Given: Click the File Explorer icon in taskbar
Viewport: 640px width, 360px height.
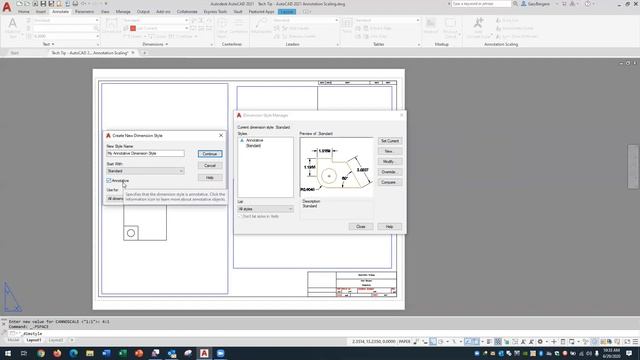Looking at the screenshot, I should pyautogui.click(x=90, y=353).
